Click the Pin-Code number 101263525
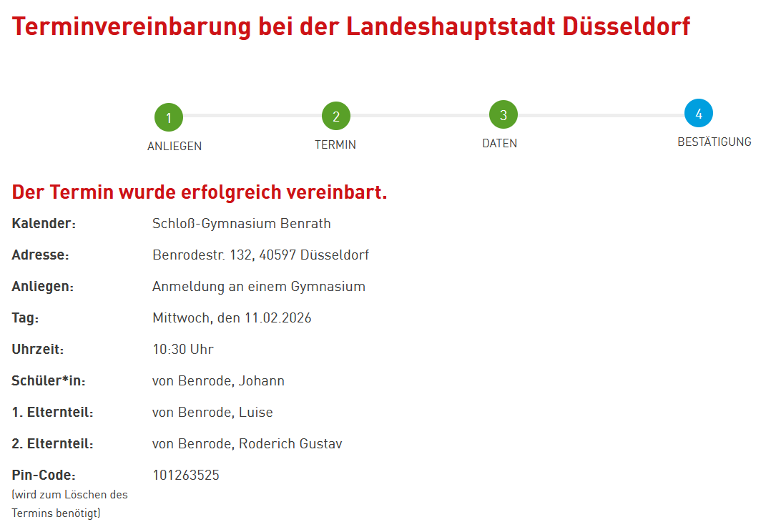 pos(186,476)
